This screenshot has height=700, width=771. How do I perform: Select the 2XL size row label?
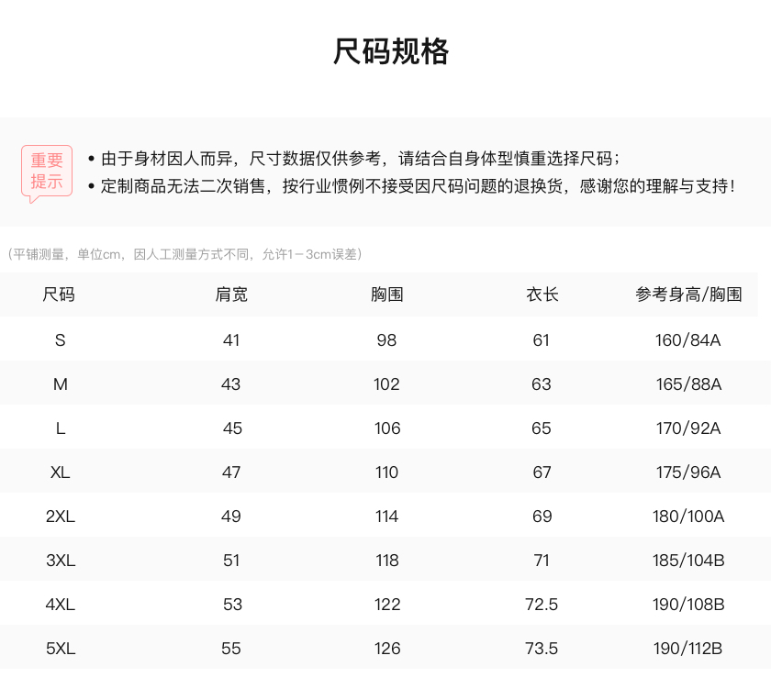(x=61, y=517)
